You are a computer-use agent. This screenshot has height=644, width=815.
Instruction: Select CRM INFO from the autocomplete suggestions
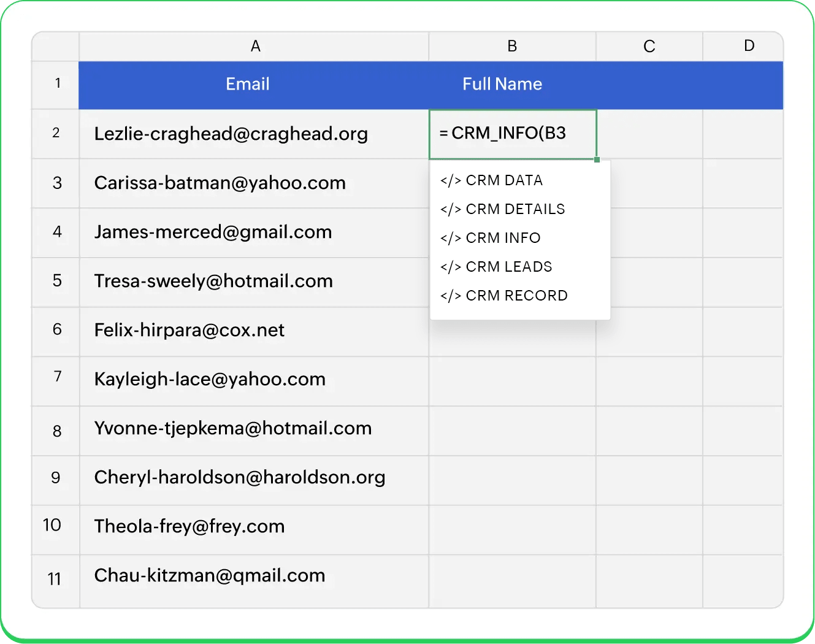[x=503, y=237]
